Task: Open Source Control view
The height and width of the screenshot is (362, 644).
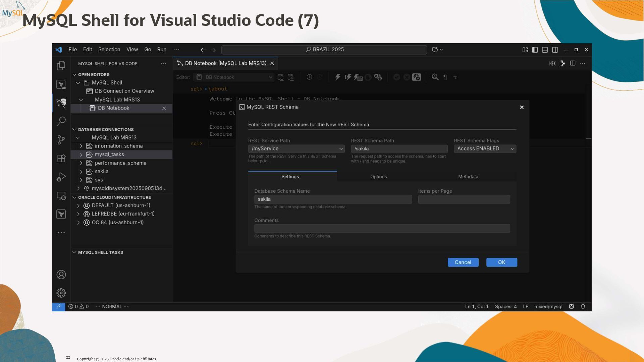Action: tap(61, 140)
